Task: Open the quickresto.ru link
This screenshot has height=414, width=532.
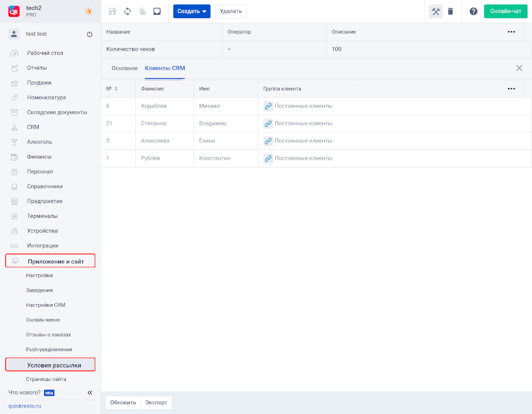Action: tap(25, 406)
